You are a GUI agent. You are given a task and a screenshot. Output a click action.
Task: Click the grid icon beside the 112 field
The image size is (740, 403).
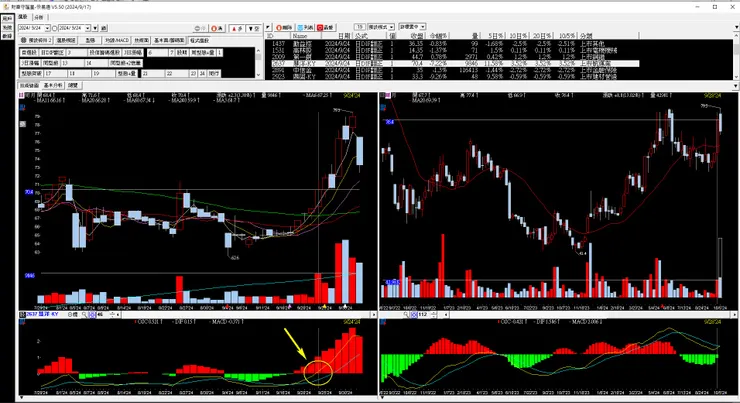click(x=414, y=314)
